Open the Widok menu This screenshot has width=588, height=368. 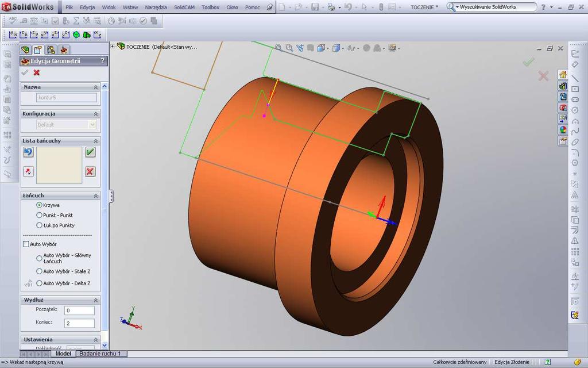pos(109,7)
